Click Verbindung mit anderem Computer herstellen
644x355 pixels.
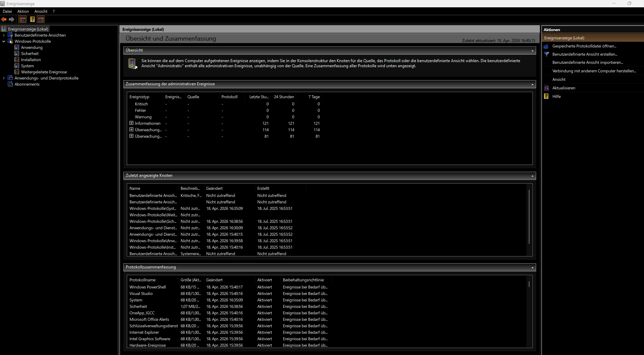(x=594, y=71)
